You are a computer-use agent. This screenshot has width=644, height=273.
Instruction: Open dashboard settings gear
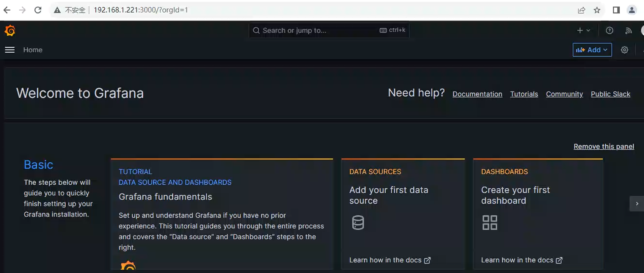625,50
